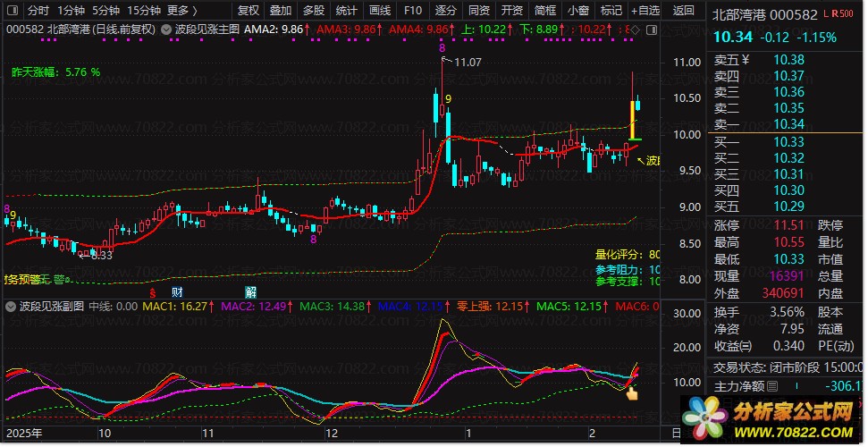
Task: Click the 标记 mark button
Action: 611,11
